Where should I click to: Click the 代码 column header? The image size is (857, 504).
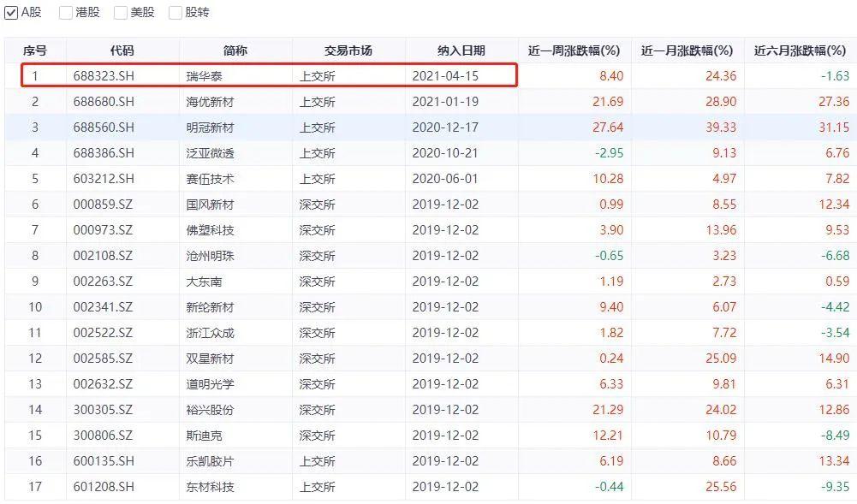click(x=122, y=50)
